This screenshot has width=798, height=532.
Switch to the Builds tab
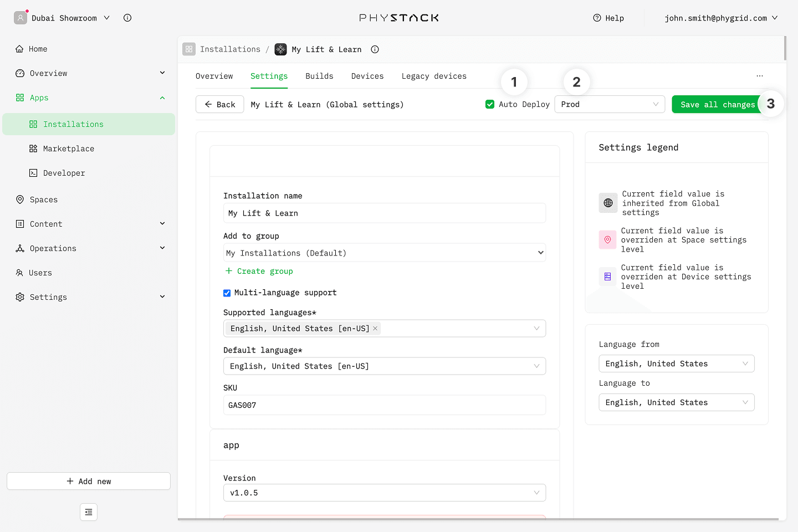click(319, 76)
